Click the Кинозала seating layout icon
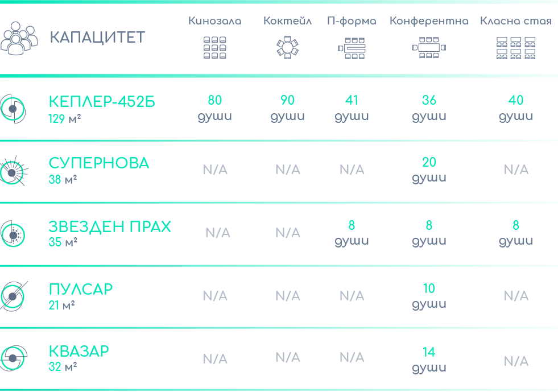 click(214, 48)
